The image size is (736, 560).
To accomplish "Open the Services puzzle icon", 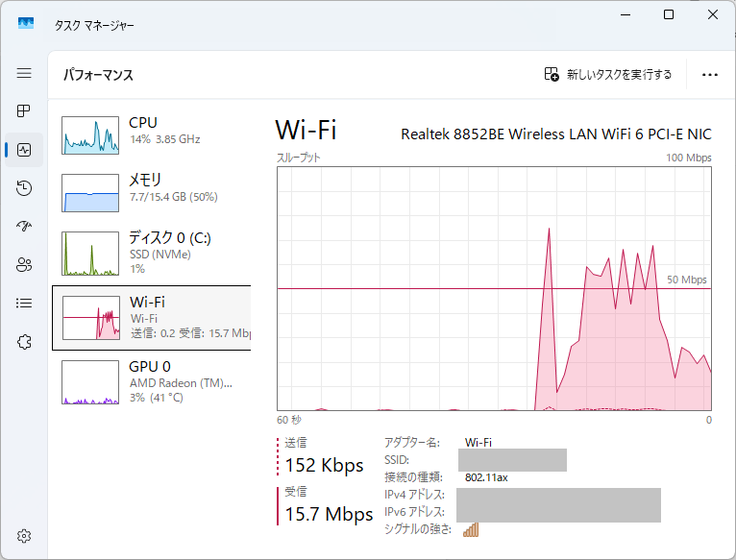I will [x=24, y=342].
